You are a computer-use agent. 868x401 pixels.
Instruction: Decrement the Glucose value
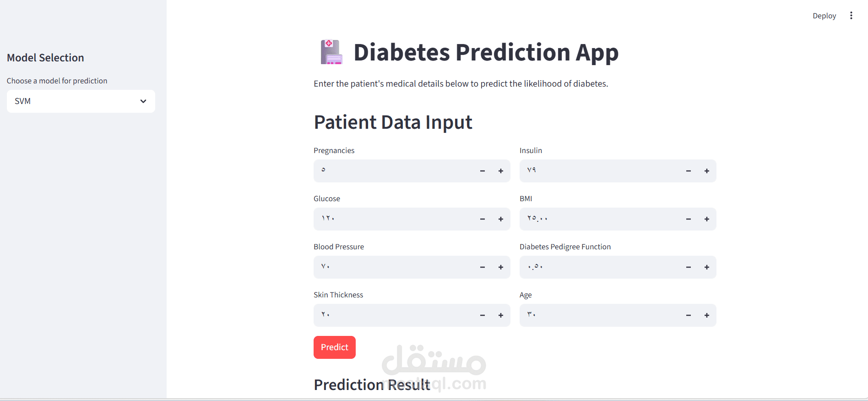pos(483,219)
